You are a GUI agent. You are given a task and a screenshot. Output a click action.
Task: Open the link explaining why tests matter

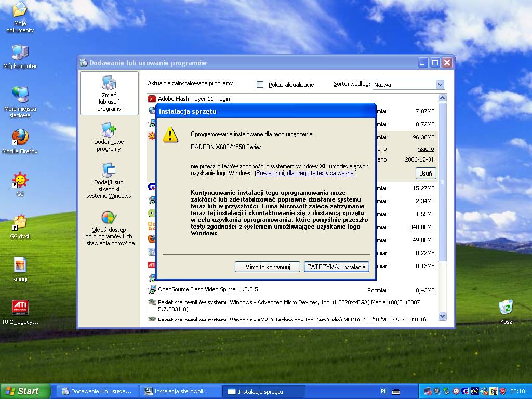[305, 173]
